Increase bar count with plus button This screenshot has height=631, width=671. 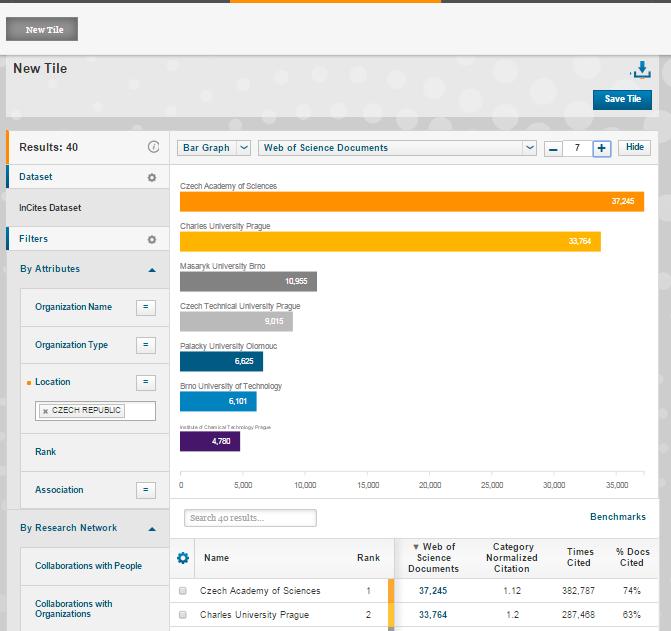tap(602, 149)
